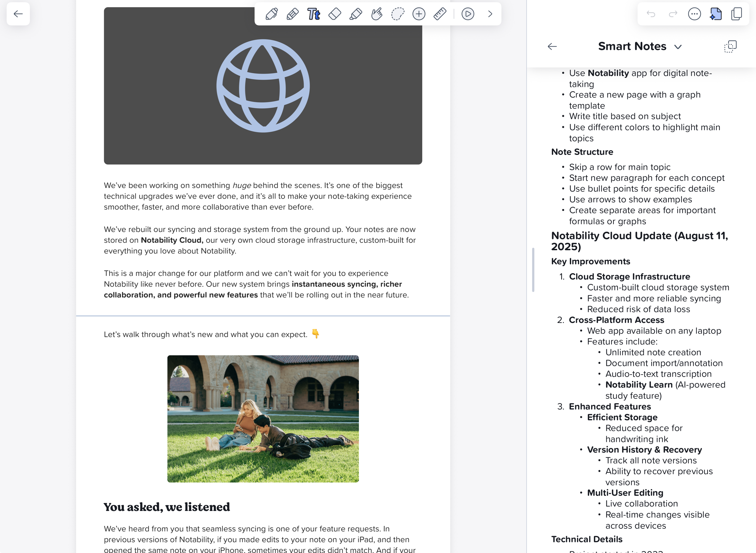This screenshot has width=756, height=553.
Task: Start audio playback with play button
Action: click(x=468, y=14)
